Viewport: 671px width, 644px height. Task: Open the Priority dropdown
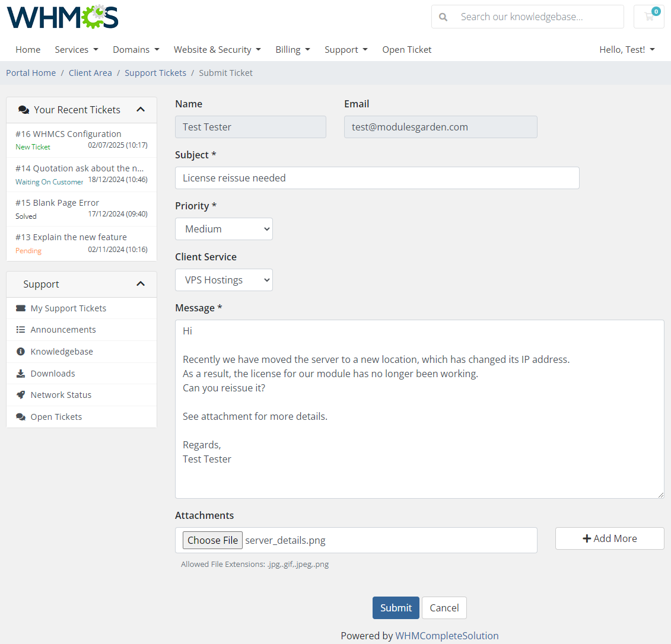(224, 229)
